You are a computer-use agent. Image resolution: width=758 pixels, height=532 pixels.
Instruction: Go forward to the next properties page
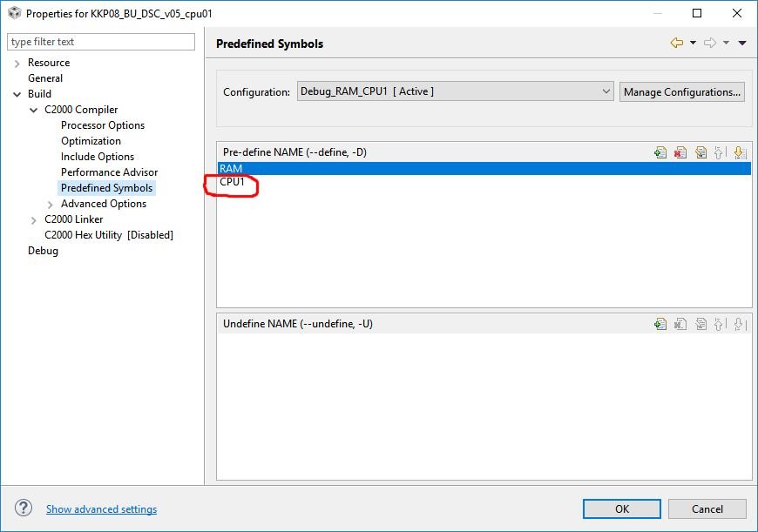(710, 43)
